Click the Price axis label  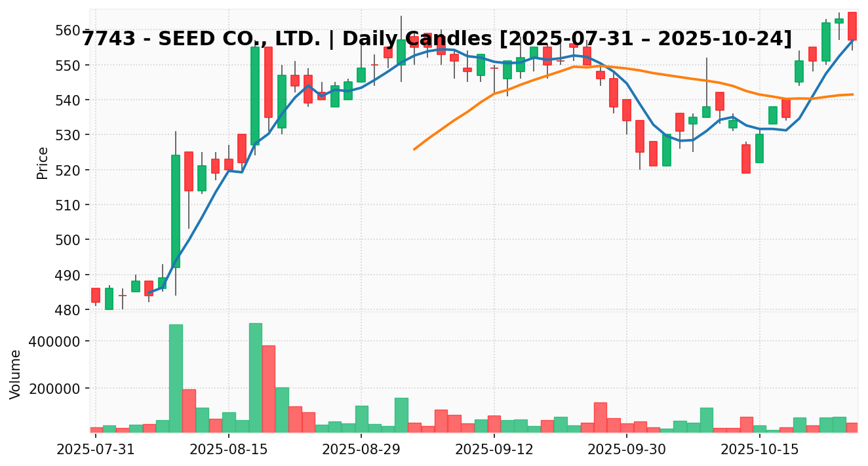point(43,163)
